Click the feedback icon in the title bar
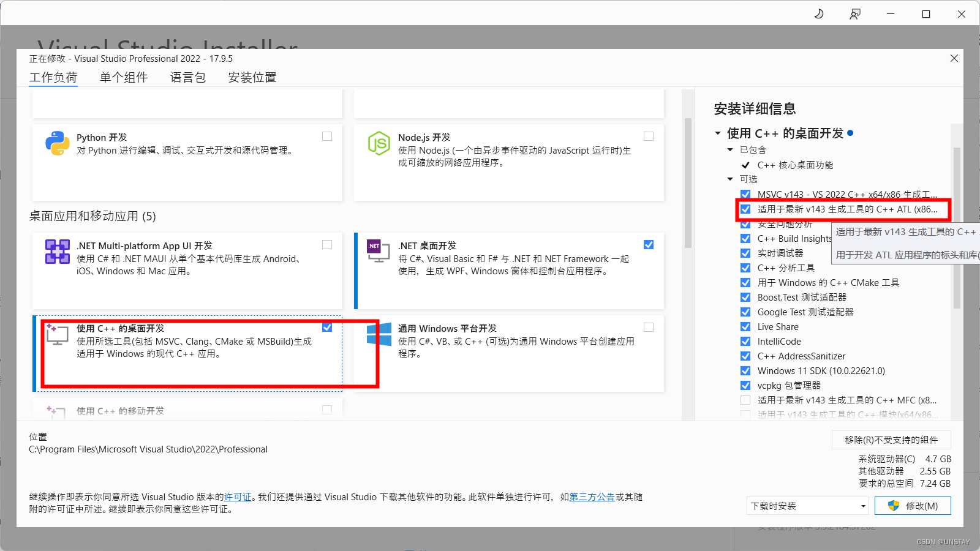980x551 pixels. pyautogui.click(x=854, y=13)
